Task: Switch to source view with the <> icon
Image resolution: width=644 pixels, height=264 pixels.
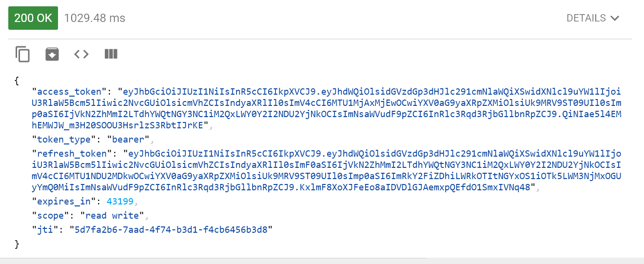Action: click(x=81, y=54)
